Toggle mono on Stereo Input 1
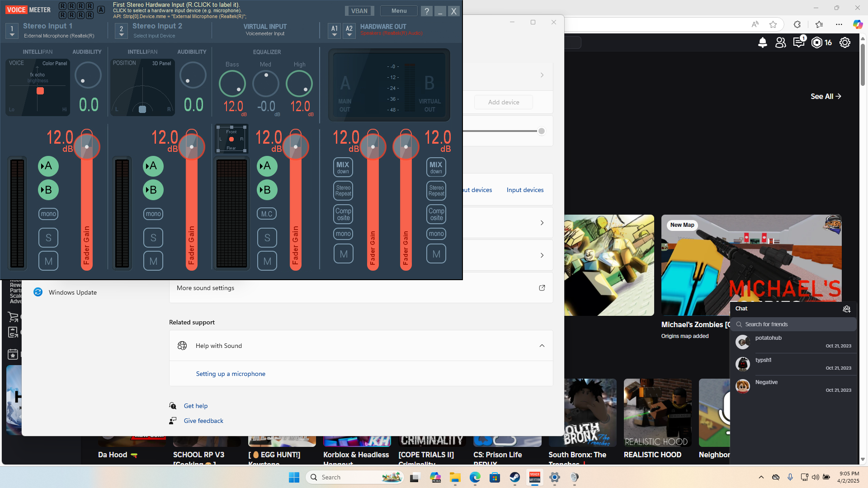Image resolution: width=868 pixels, height=488 pixels. click(48, 214)
